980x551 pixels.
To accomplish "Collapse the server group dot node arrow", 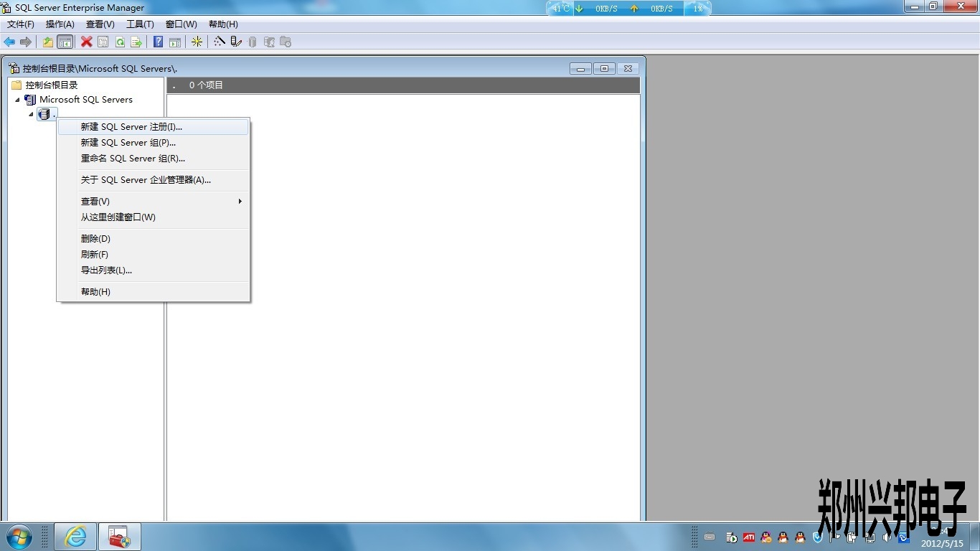I will click(x=31, y=115).
